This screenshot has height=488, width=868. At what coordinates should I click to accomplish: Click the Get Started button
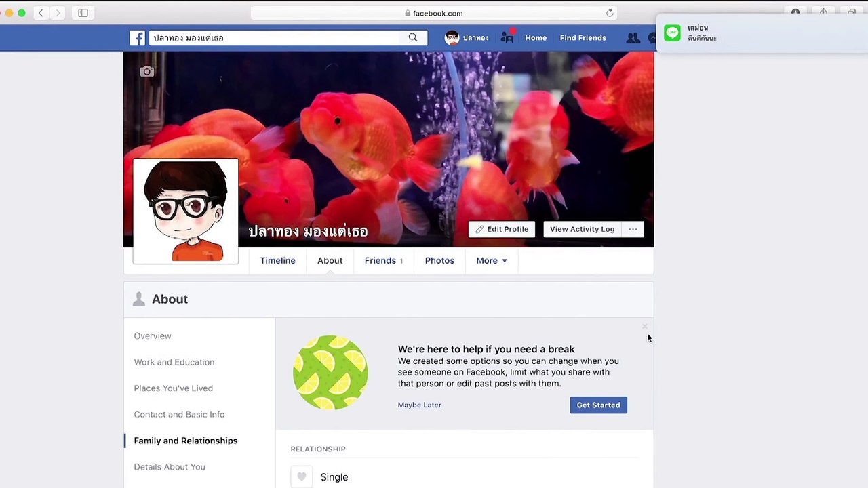[598, 405]
